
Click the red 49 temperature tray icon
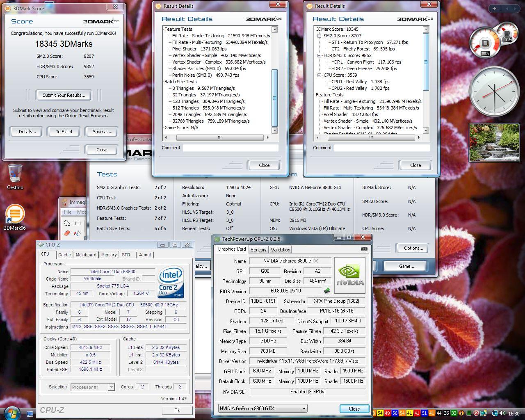click(388, 413)
